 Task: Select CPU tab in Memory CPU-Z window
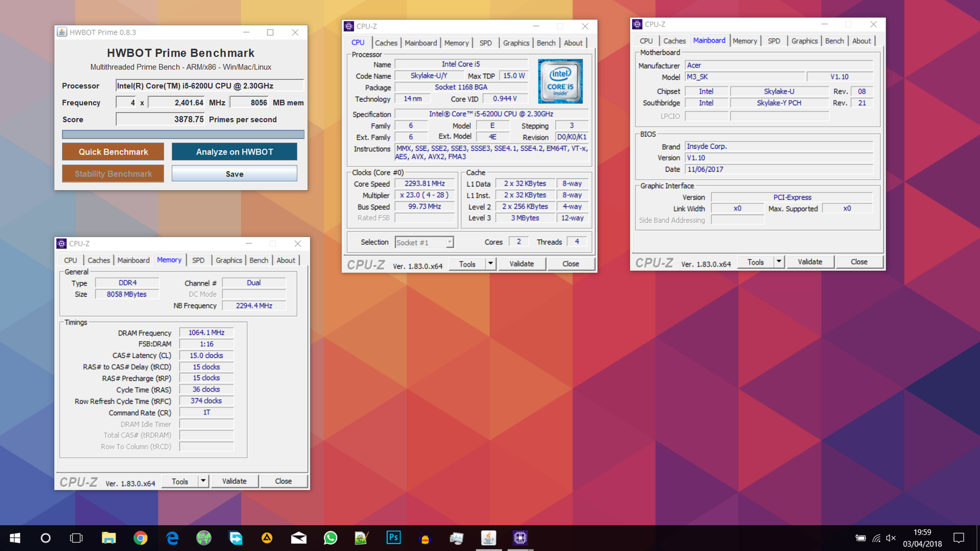70,260
